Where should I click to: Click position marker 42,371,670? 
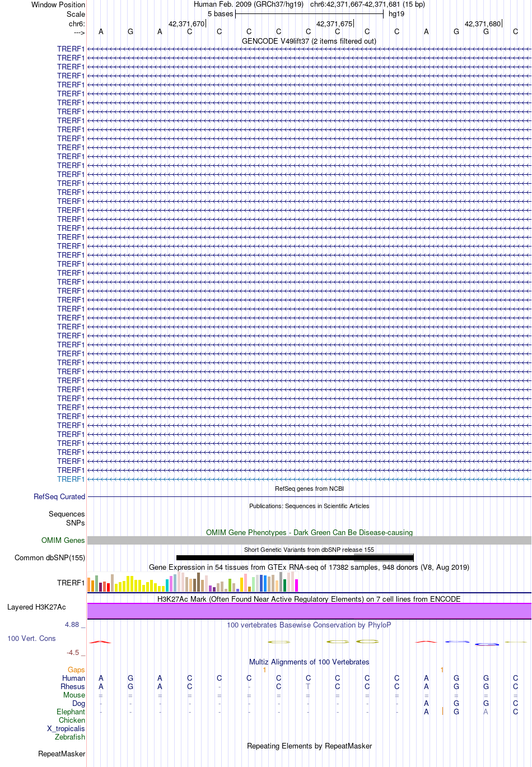tap(186, 24)
